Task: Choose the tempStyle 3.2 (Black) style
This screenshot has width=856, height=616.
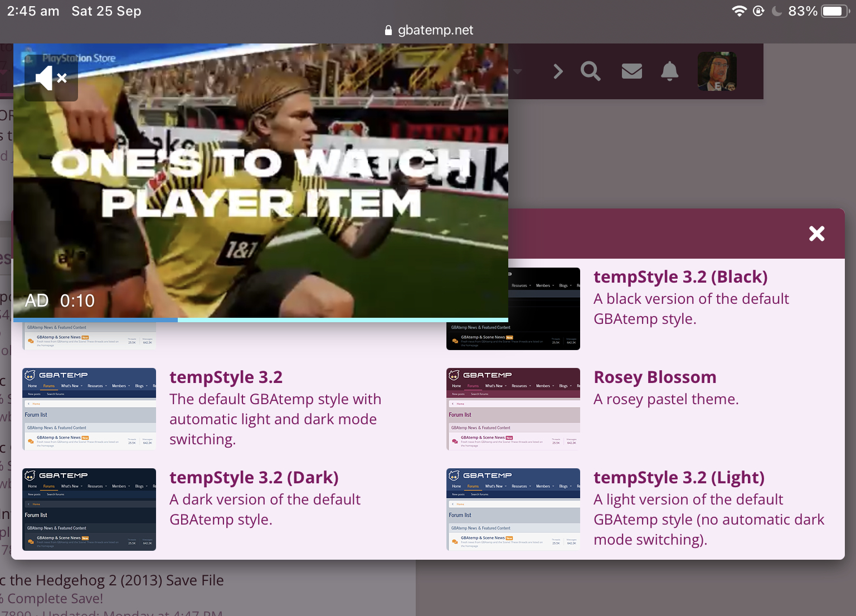Action: [x=680, y=277]
